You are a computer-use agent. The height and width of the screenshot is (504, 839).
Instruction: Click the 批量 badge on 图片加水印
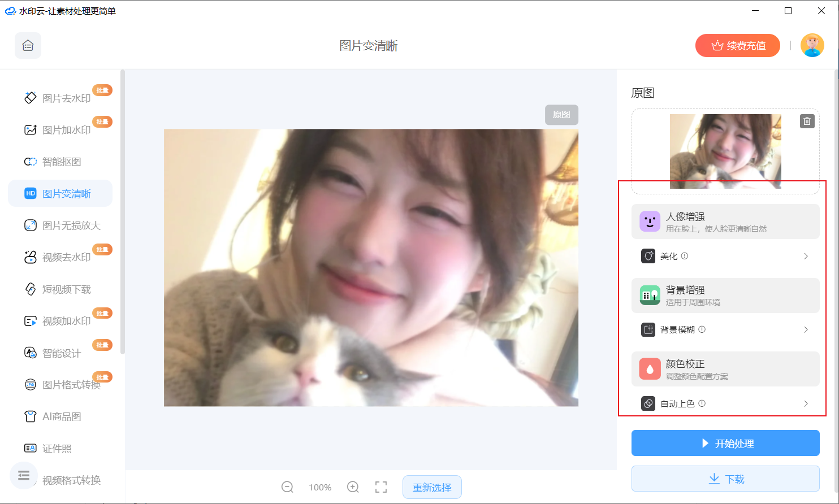tap(102, 122)
